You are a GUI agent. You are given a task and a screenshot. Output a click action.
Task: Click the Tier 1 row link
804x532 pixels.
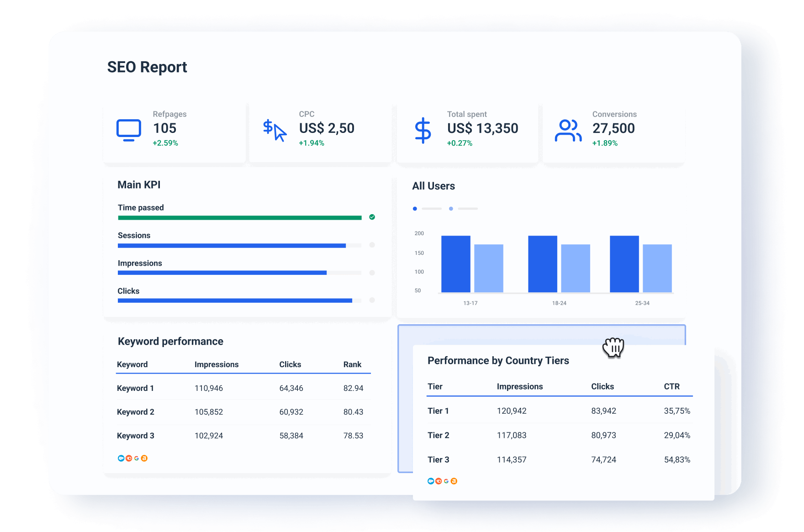pyautogui.click(x=438, y=411)
